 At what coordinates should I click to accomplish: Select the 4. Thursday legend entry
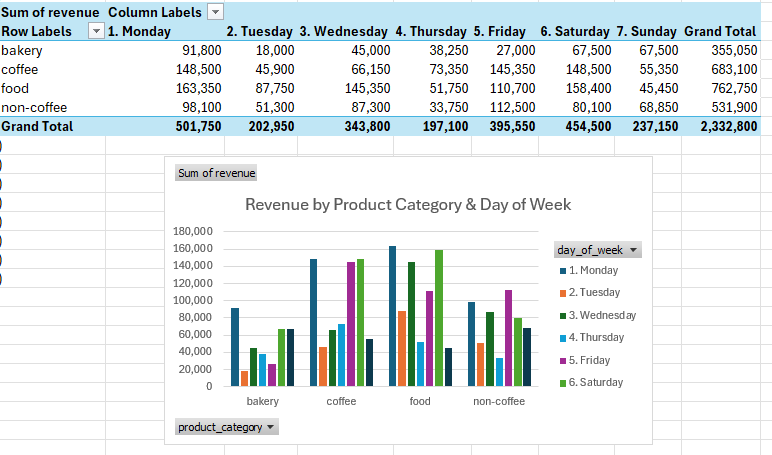[598, 338]
